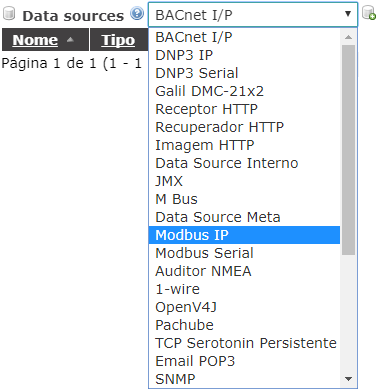
Task: Click the list's scroll down arrow
Action: coord(348,379)
